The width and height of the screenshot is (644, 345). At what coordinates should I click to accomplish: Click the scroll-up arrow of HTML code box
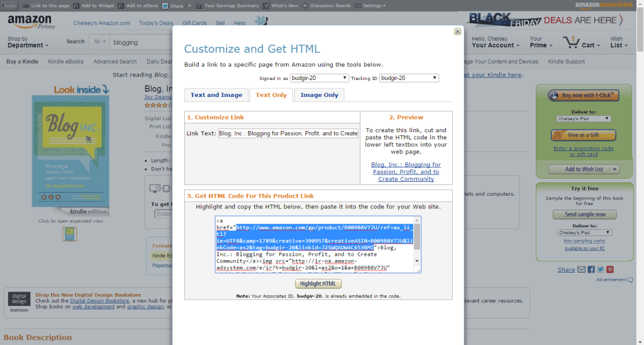click(418, 220)
